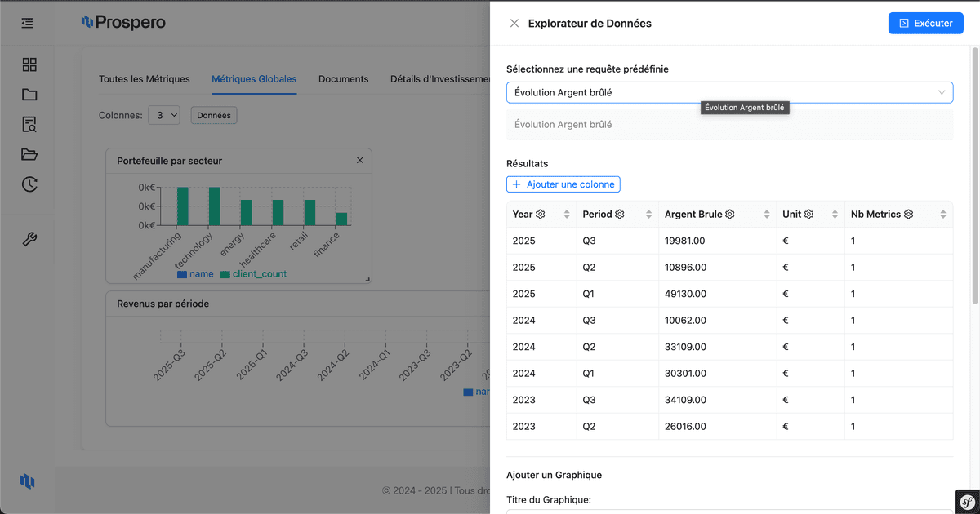This screenshot has width=980, height=514.
Task: Toggle sorting on the Unit column
Action: click(835, 215)
